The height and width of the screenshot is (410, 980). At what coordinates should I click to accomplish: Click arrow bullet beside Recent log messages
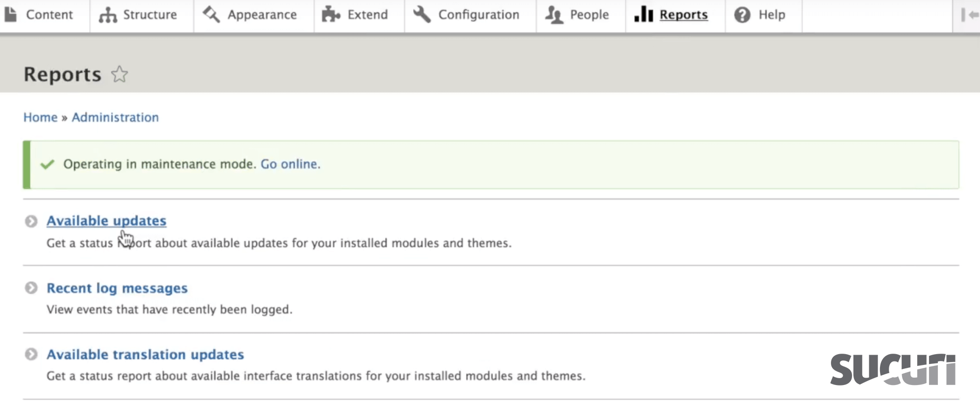[31, 288]
